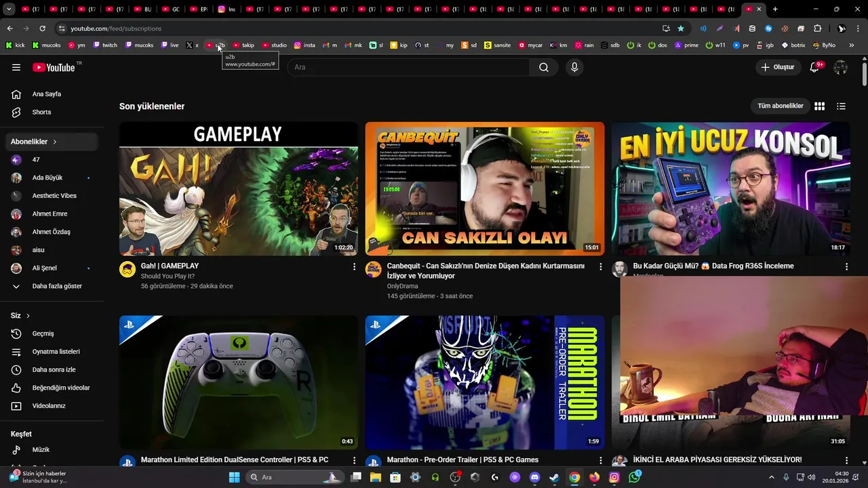Open the botrix bookmark
Image resolution: width=868 pixels, height=488 pixels.
pos(793,45)
